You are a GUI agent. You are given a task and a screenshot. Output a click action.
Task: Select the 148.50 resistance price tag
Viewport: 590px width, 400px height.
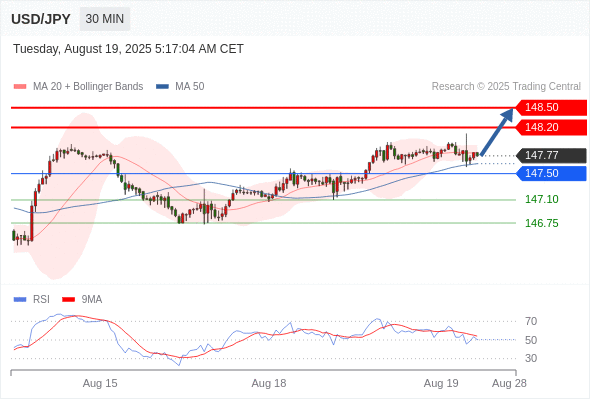[551, 108]
